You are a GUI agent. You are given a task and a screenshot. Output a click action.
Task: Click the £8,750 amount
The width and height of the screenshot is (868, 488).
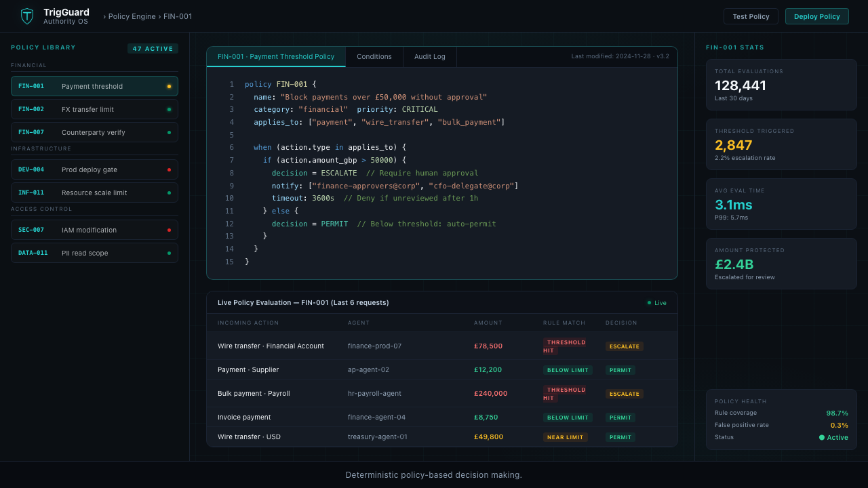486,418
